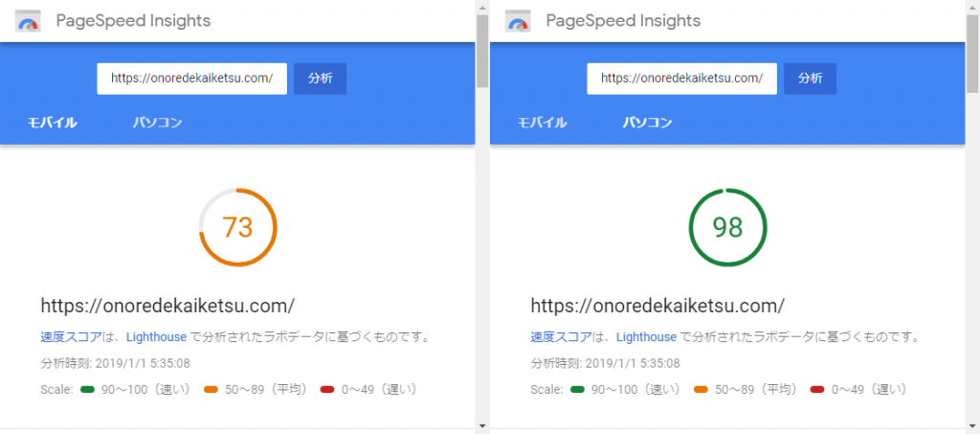The image size is (980, 434).
Task: Click right pane scrollbar down arrow
Action: click(972, 425)
